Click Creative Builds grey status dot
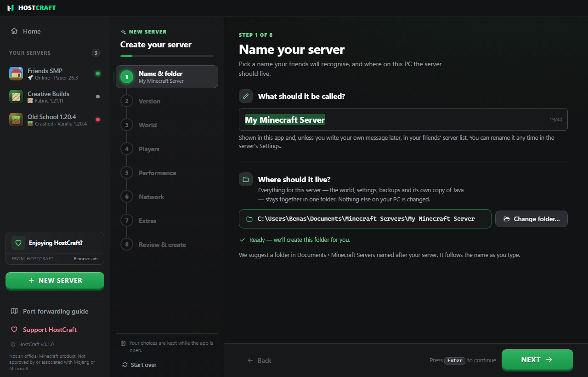 coord(97,97)
